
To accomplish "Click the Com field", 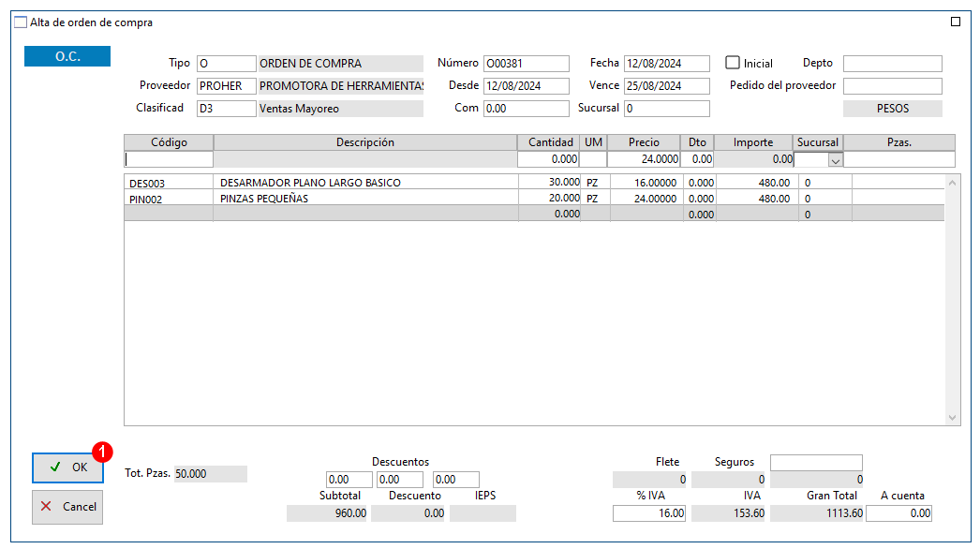I will coord(527,108).
